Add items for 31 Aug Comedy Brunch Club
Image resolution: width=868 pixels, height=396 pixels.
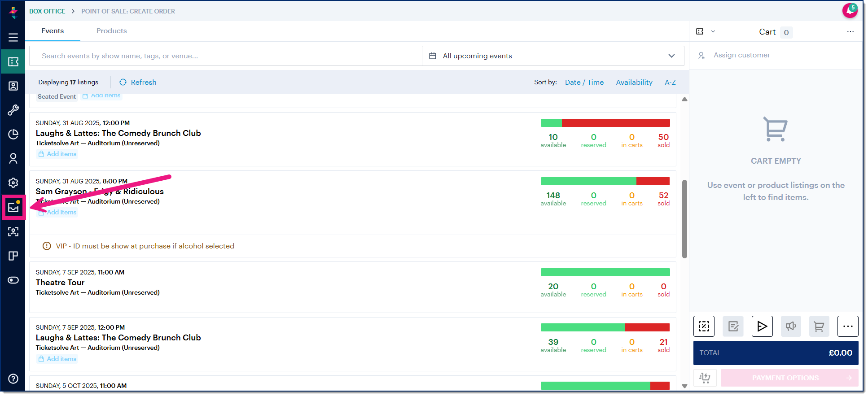(57, 154)
